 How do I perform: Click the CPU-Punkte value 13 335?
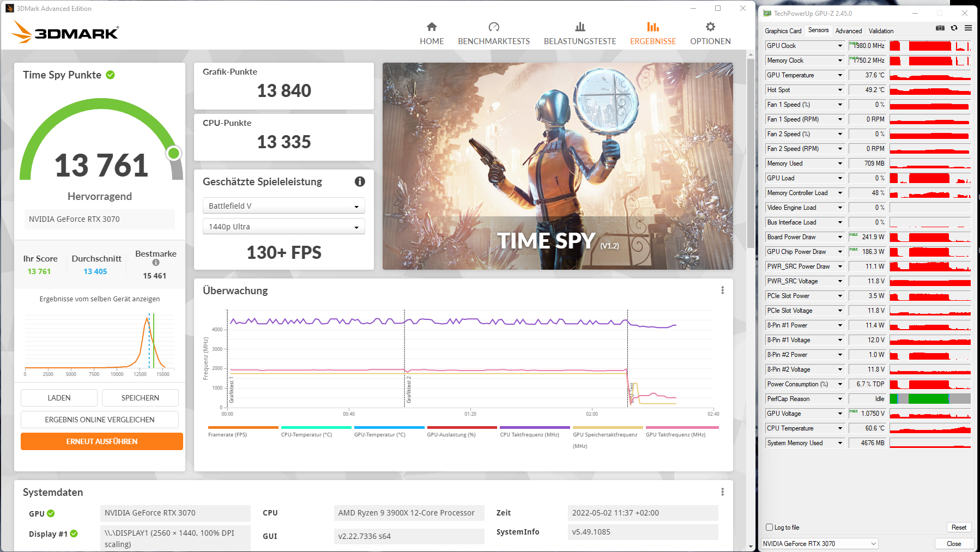click(x=284, y=142)
